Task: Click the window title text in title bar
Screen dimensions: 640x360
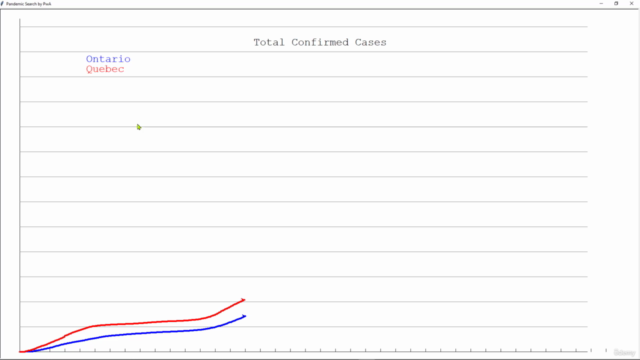Action: tap(29, 4)
